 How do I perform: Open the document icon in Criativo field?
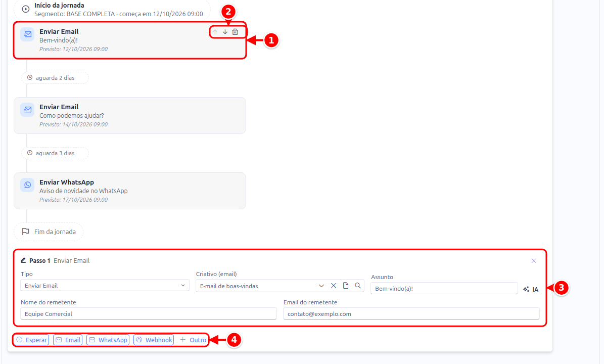pyautogui.click(x=346, y=286)
